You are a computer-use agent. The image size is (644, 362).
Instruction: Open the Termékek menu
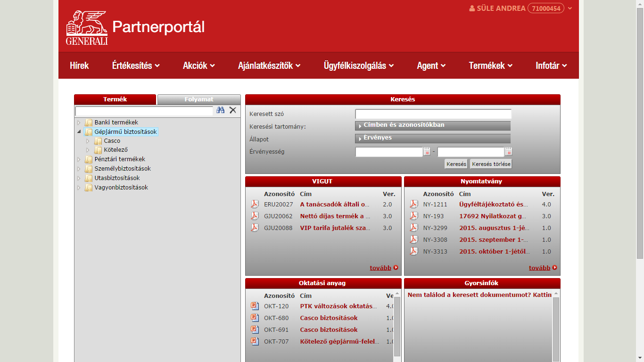click(491, 66)
